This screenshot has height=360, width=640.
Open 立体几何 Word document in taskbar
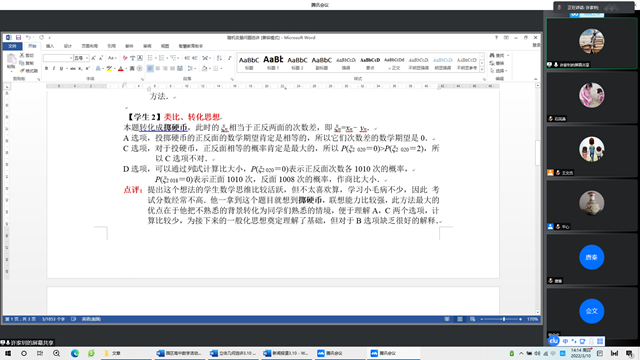pyautogui.click(x=234, y=353)
